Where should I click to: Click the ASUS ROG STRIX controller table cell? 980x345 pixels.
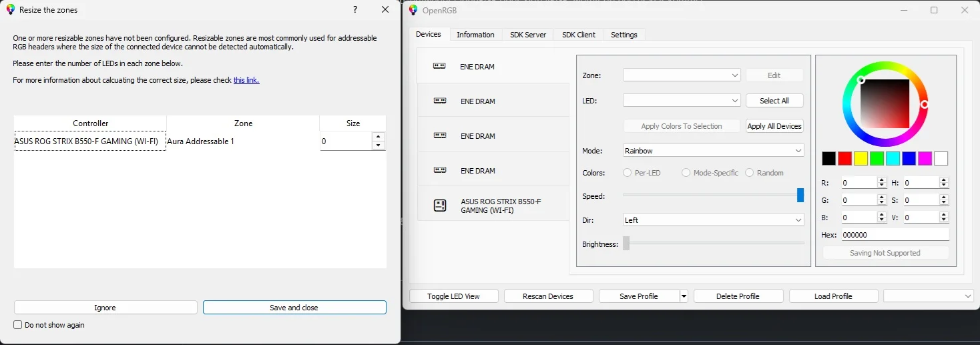[90, 141]
